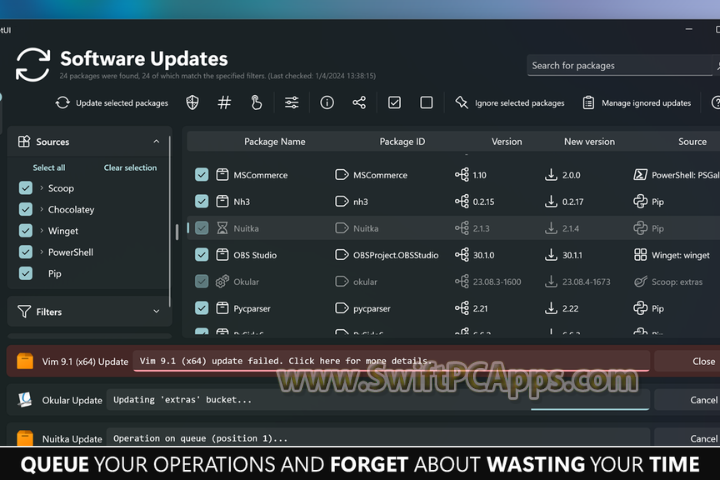Click the Okular gears package icon
The image size is (720, 480).
point(222,281)
